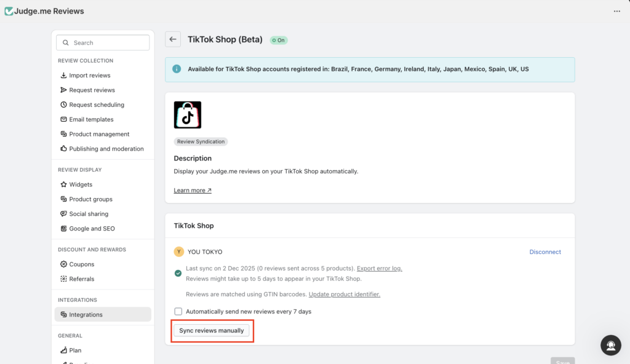Screen dimensions: 630x364
Task: Open the Export error log link
Action: 379,269
